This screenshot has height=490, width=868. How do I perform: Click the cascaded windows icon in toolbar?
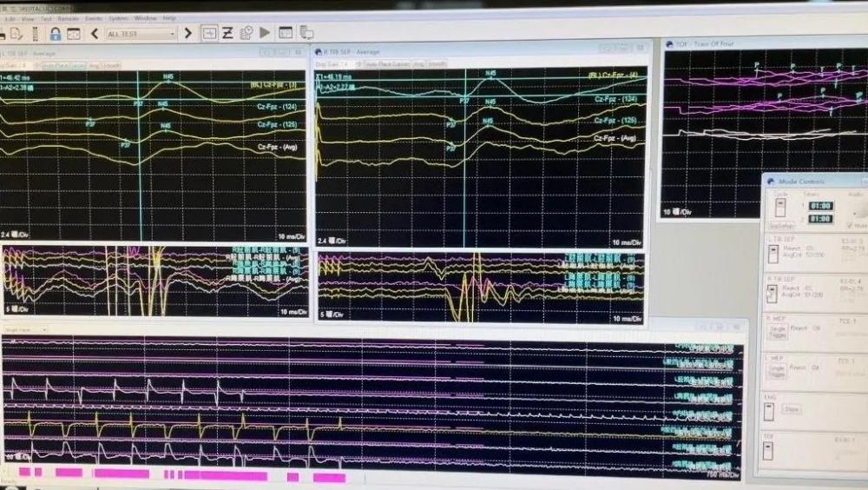(306, 33)
